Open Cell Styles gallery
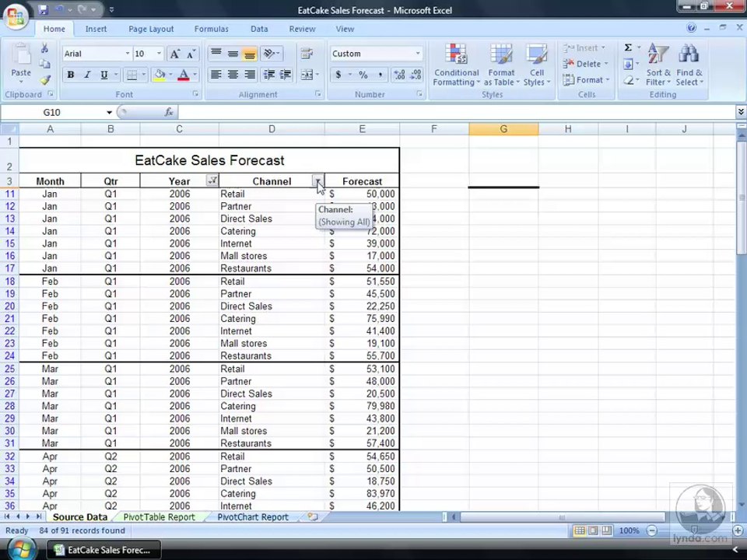Screen dimensions: 747x560 [537, 65]
